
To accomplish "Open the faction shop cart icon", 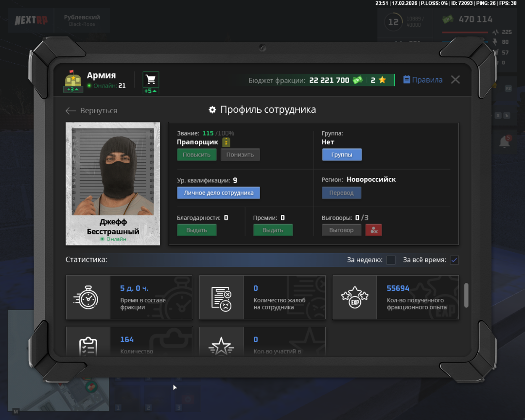I will pyautogui.click(x=151, y=80).
